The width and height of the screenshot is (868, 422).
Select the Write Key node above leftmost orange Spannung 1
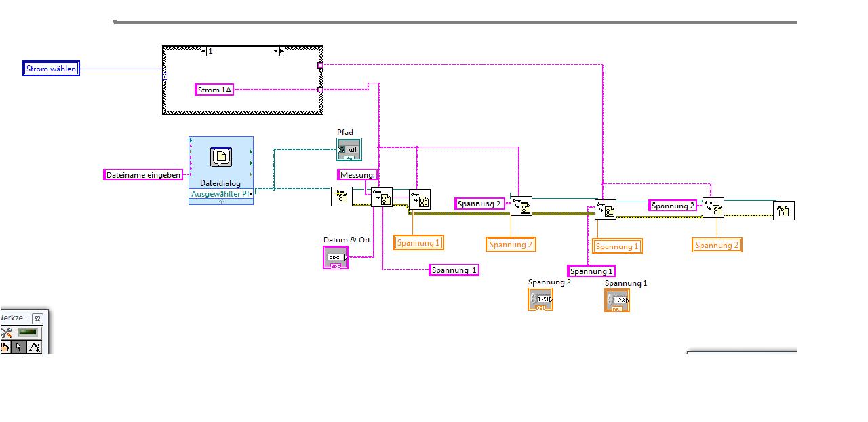(419, 199)
